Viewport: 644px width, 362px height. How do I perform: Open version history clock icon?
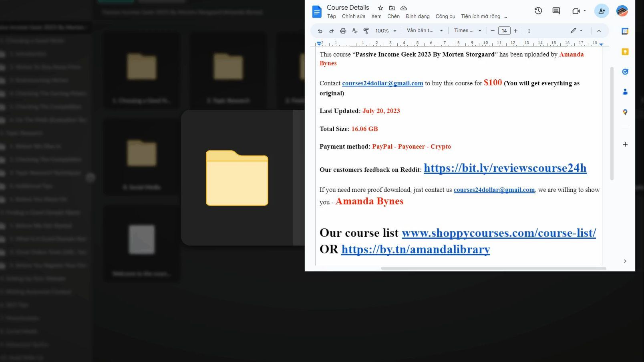[538, 11]
